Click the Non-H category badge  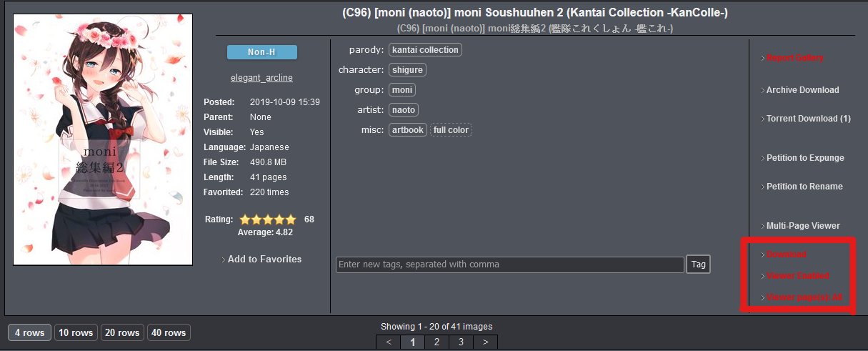261,52
